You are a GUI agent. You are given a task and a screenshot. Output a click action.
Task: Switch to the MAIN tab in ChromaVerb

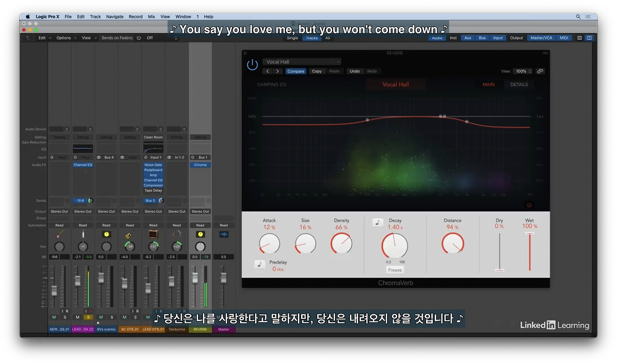point(489,85)
